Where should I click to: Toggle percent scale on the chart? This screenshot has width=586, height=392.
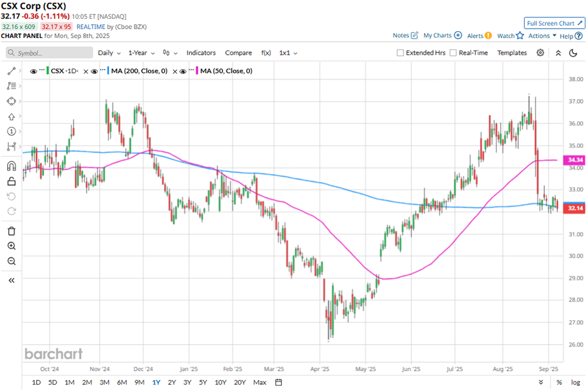coord(559,382)
